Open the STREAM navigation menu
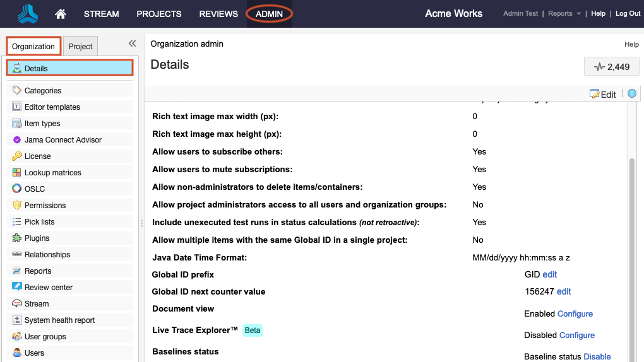 point(102,14)
